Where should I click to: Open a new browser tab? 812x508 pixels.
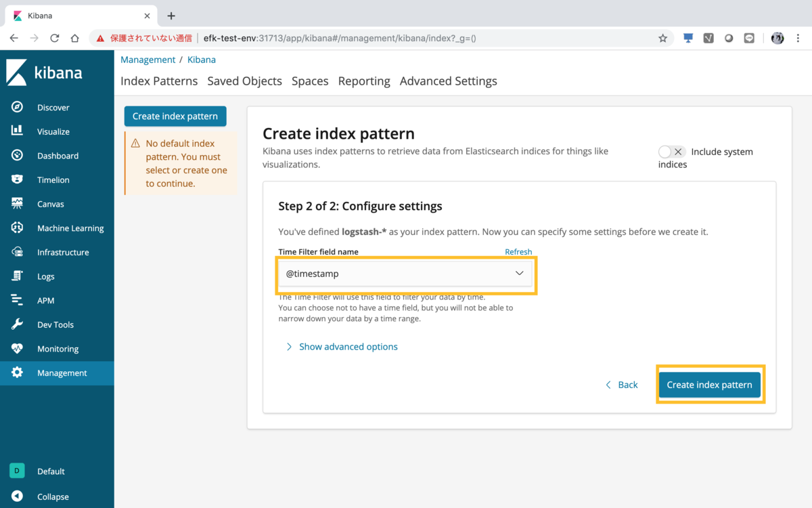(171, 16)
